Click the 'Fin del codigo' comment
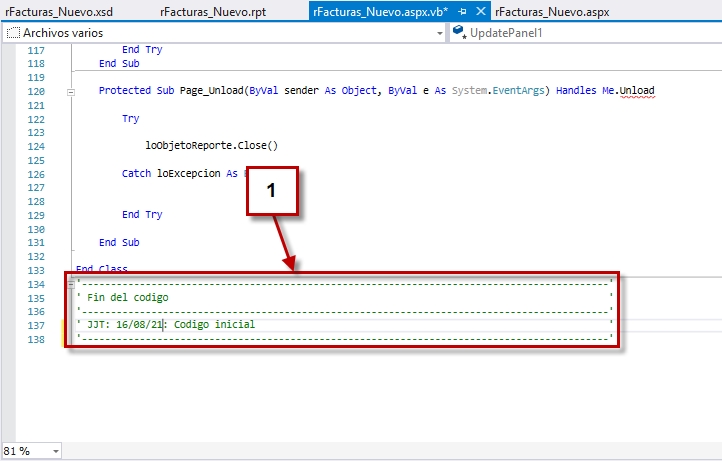This screenshot has width=722, height=461. click(x=128, y=298)
